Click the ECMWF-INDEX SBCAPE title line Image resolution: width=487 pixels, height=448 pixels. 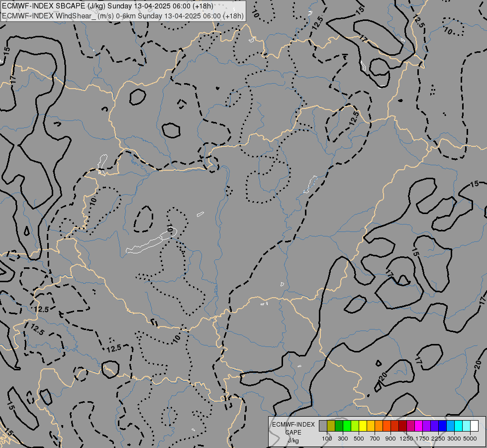point(107,6)
